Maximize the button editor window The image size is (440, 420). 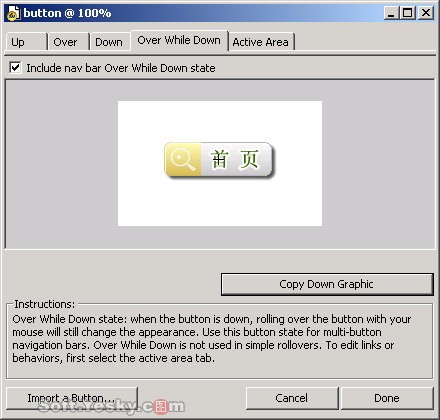408,13
